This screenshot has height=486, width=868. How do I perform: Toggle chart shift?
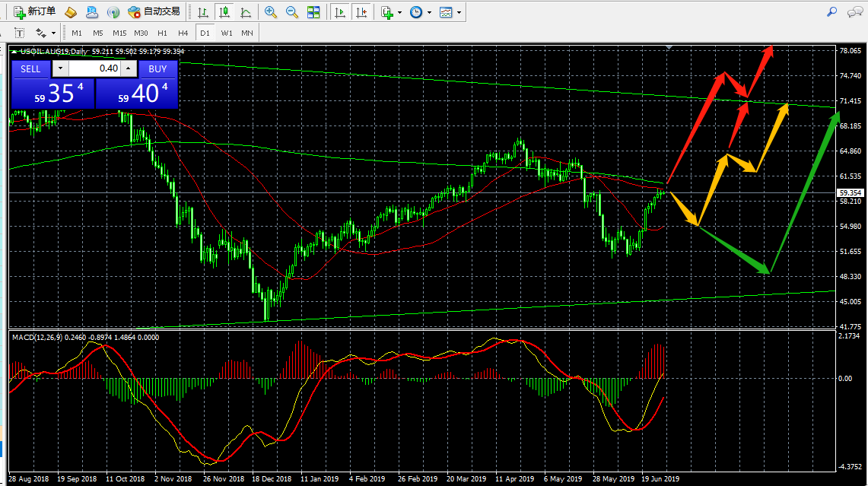[x=361, y=12]
